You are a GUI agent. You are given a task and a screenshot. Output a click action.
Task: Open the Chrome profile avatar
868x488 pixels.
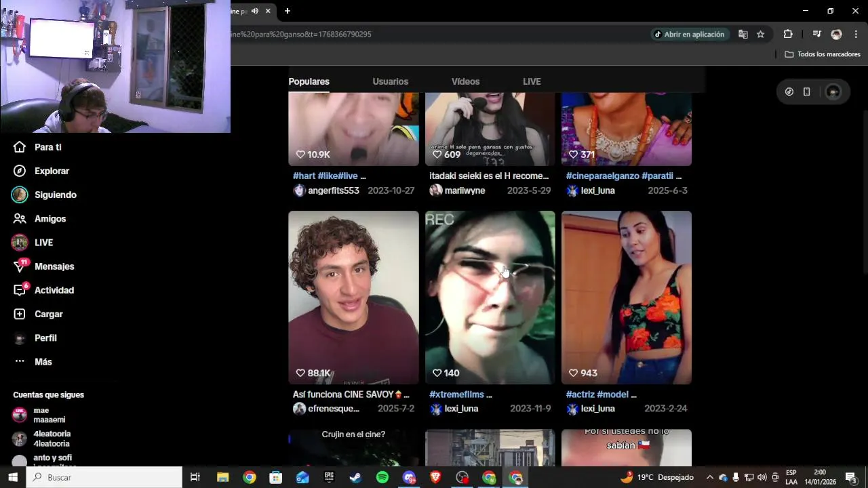click(836, 34)
